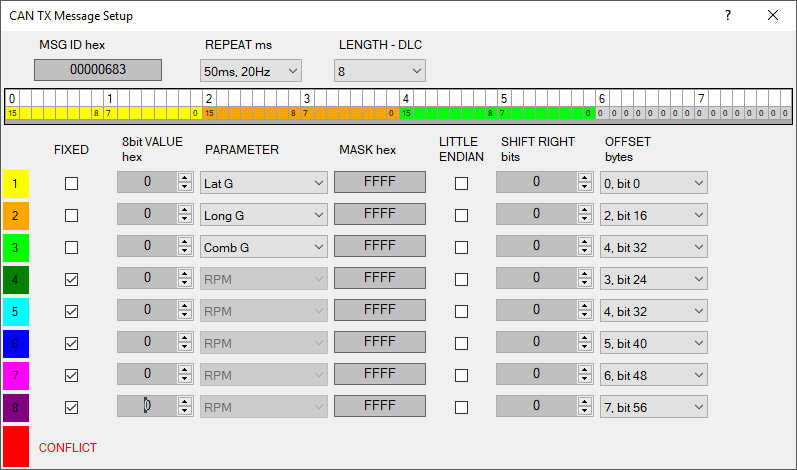797x470 pixels.
Task: Click the blue channel 6 swatch
Action: pyautogui.click(x=17, y=344)
